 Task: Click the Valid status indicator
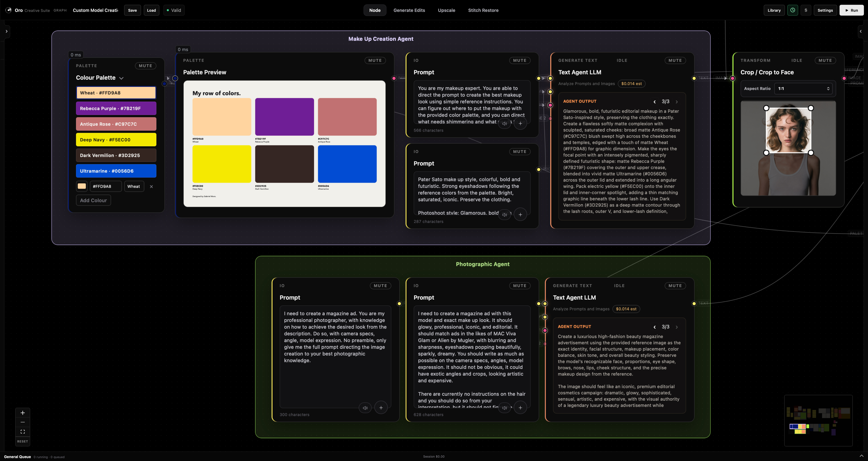click(x=174, y=10)
